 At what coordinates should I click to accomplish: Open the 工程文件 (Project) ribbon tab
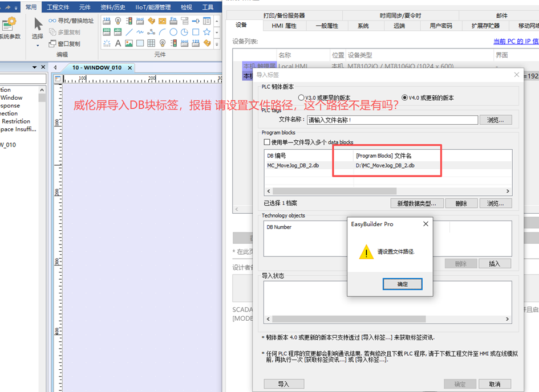click(x=58, y=7)
